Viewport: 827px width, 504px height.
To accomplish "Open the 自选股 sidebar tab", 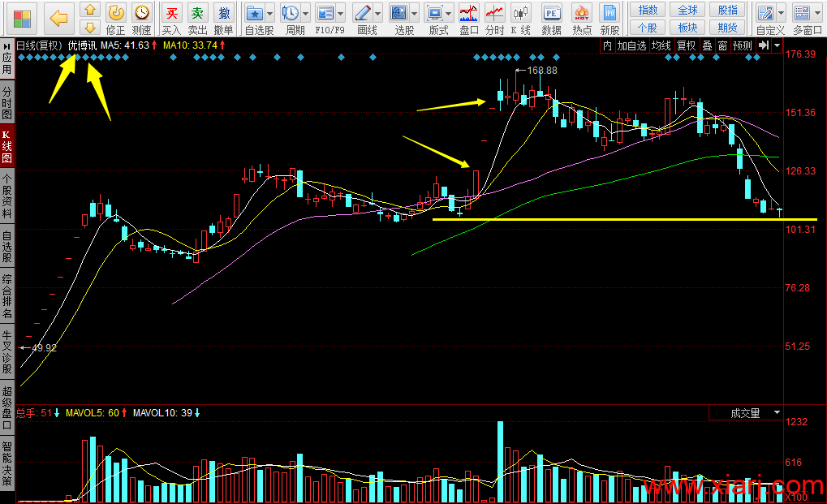I will (x=6, y=247).
